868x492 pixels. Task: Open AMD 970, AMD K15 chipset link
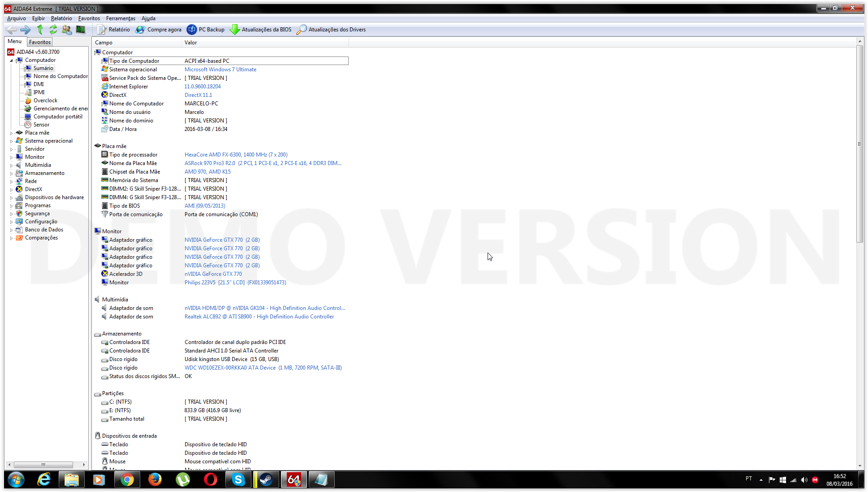coord(207,172)
